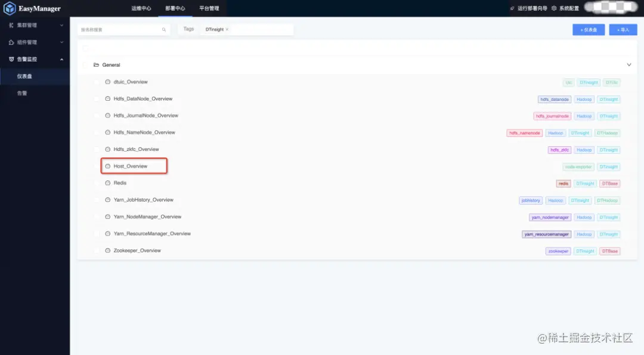Open 运行部署向导 in the top bar
Viewport: 644px width, 355px height.
pos(532,8)
